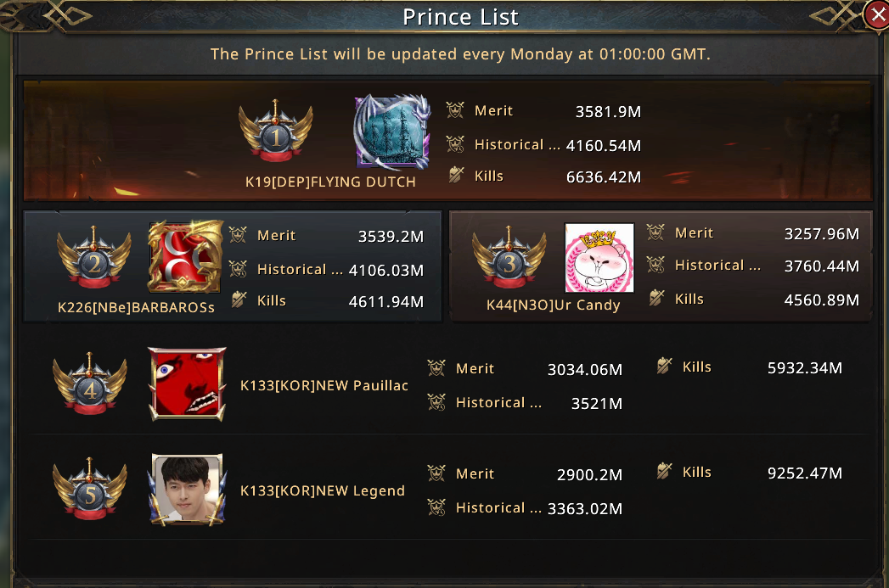This screenshot has height=588, width=889.
Task: Click the K226[NBe]BARBAROSs name label
Action: tap(136, 307)
